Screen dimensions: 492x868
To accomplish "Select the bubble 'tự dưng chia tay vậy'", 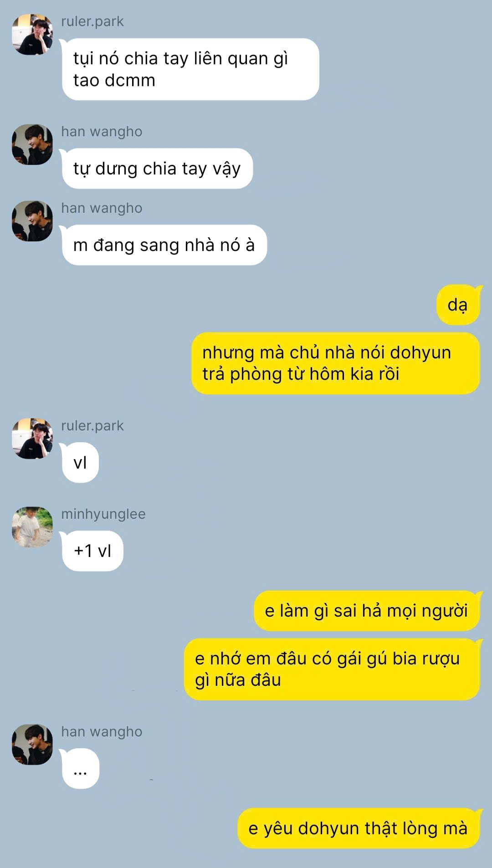I will (x=157, y=168).
